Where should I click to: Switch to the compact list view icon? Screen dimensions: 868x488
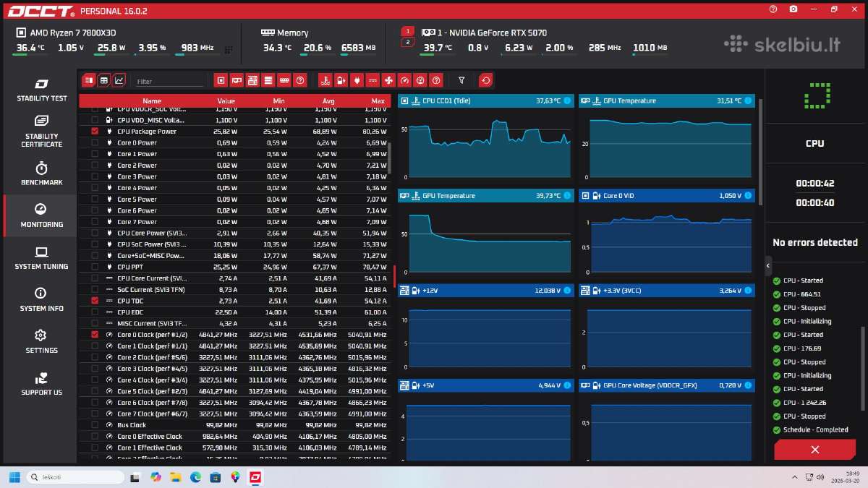tap(88, 80)
